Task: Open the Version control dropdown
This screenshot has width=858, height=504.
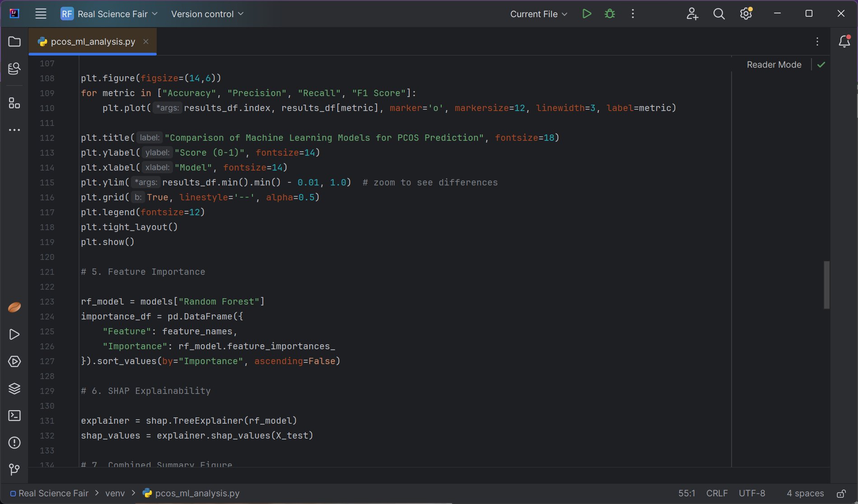Action: pos(207,14)
